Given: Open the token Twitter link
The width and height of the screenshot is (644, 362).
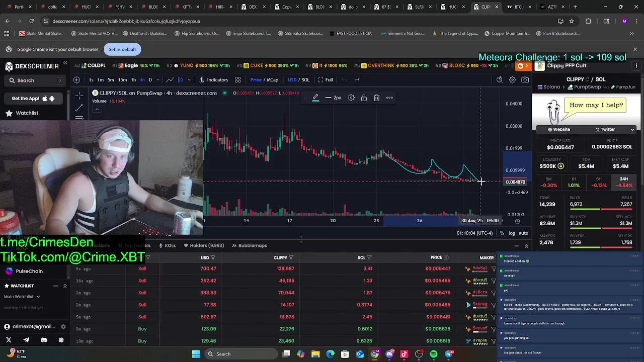Looking at the screenshot, I should tap(605, 129).
